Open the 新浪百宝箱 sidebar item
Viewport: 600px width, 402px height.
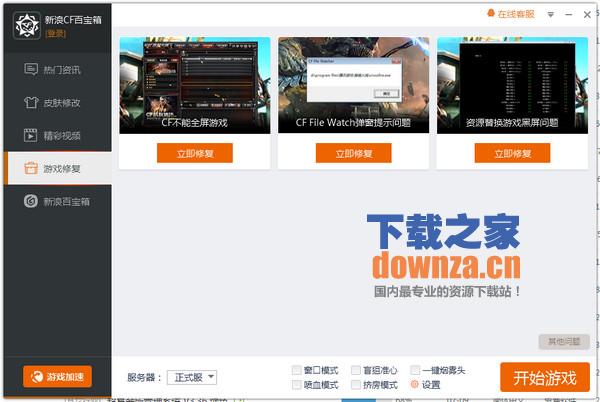[57, 201]
